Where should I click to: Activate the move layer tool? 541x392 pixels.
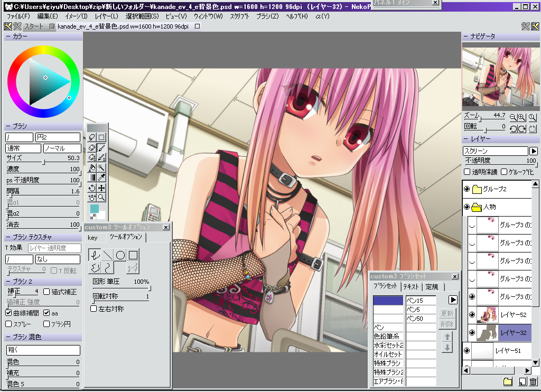(x=101, y=188)
